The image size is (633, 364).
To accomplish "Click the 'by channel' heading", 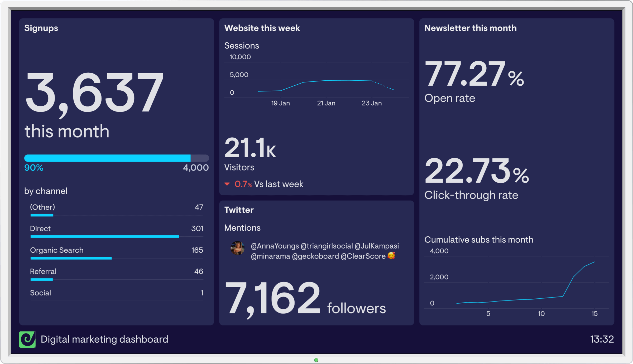I will tap(46, 191).
